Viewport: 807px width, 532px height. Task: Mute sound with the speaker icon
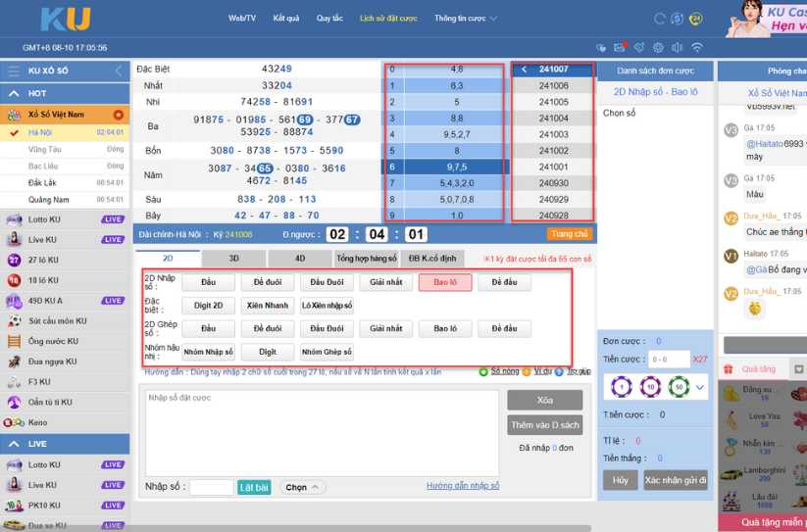[677, 47]
